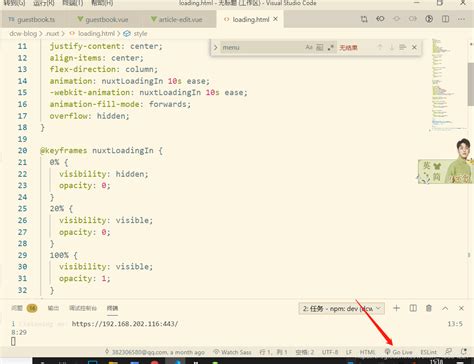Create a new terminal with plus icon
474x364 pixels.
click(x=396, y=308)
